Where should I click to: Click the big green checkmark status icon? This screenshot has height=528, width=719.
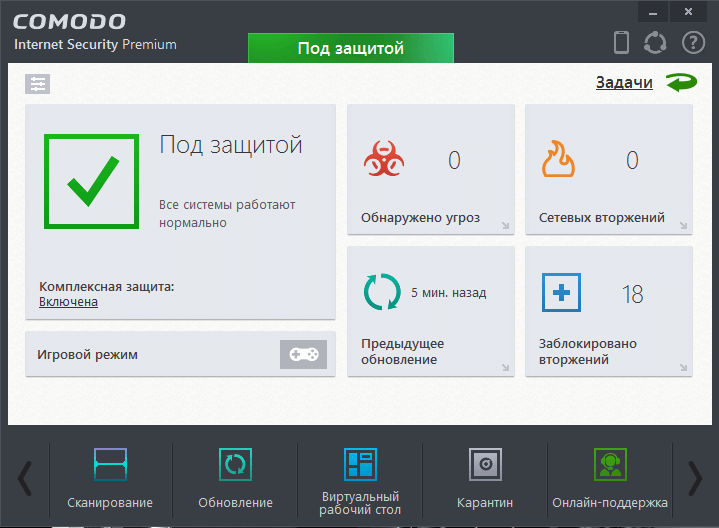(x=92, y=181)
